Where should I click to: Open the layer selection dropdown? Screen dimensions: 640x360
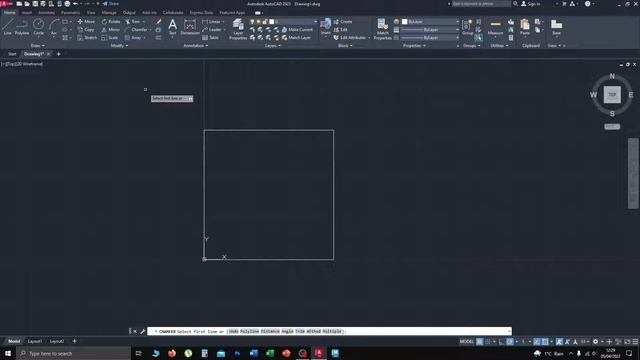316,21
